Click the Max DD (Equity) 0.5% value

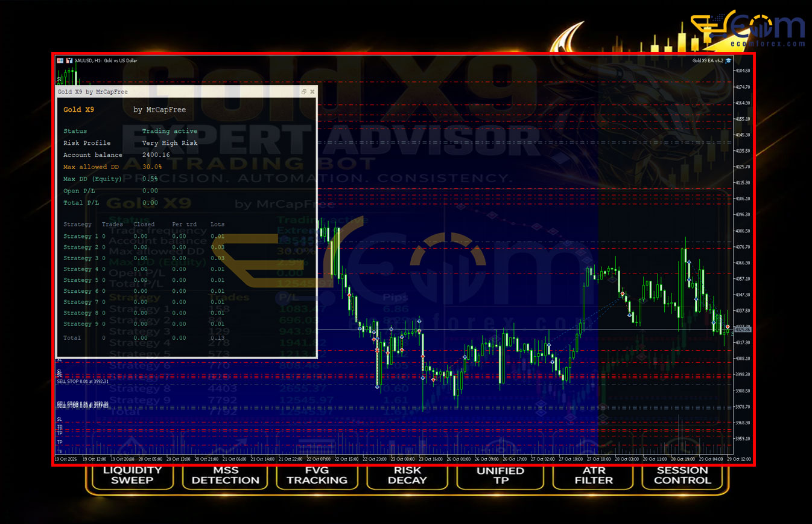(x=150, y=179)
